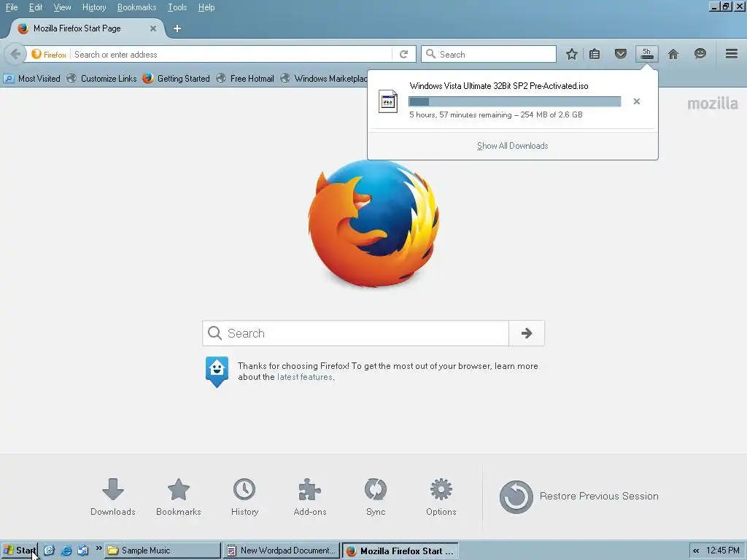
Task: Open Free Hotmail bookmark
Action: [x=245, y=79]
